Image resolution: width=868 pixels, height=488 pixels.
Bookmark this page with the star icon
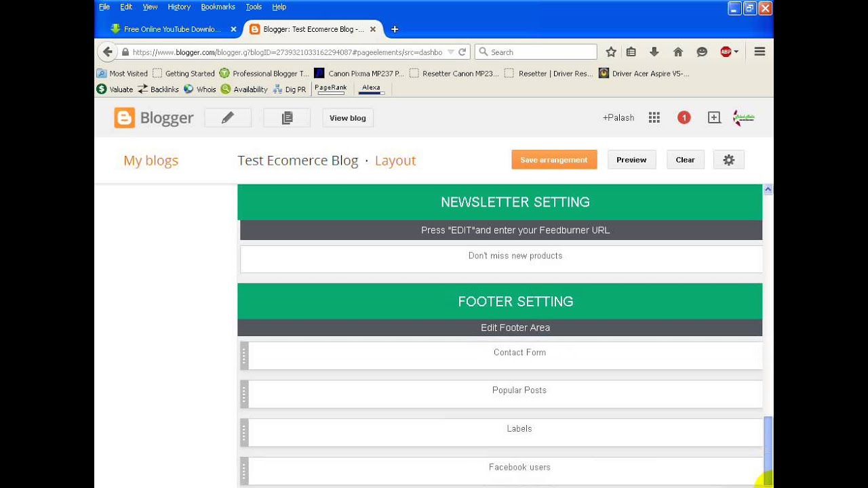pyautogui.click(x=611, y=52)
